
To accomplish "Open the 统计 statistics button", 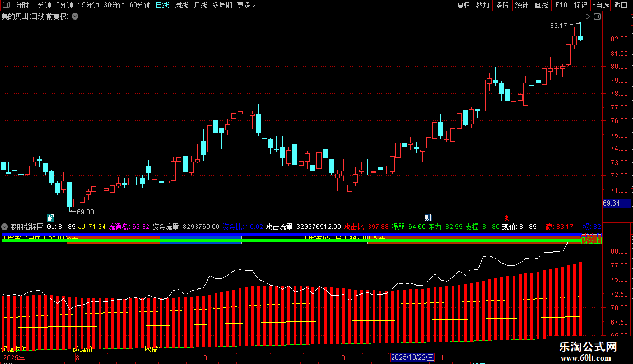I will coord(522,5).
